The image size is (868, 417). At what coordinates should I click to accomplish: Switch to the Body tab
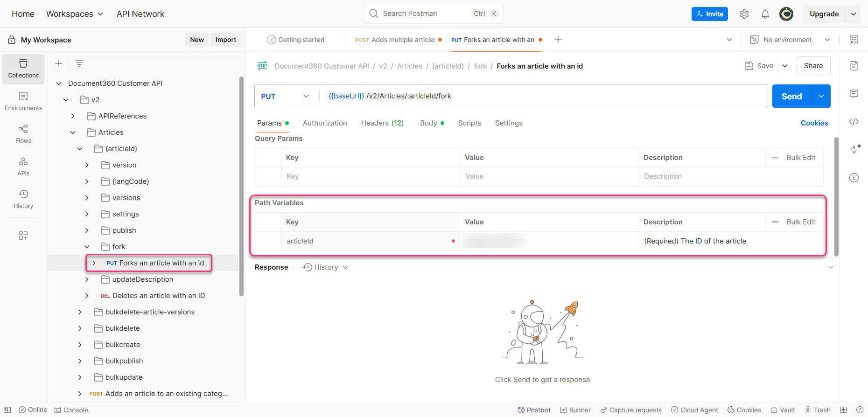pyautogui.click(x=432, y=123)
